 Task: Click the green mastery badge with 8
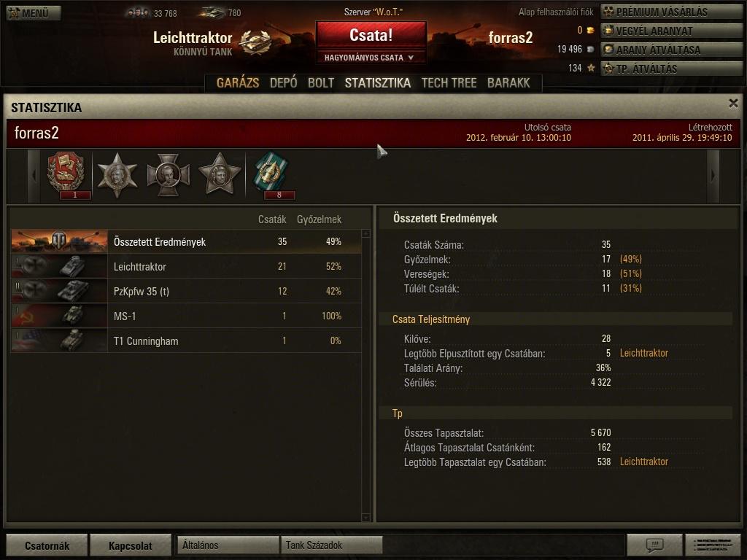(271, 174)
